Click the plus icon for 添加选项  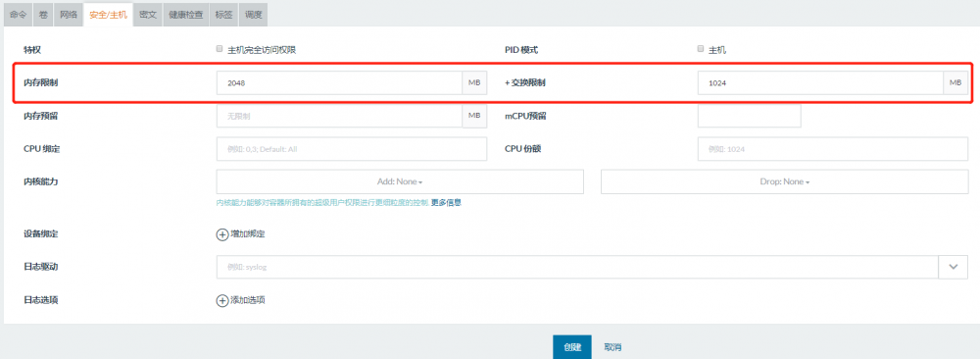click(222, 301)
